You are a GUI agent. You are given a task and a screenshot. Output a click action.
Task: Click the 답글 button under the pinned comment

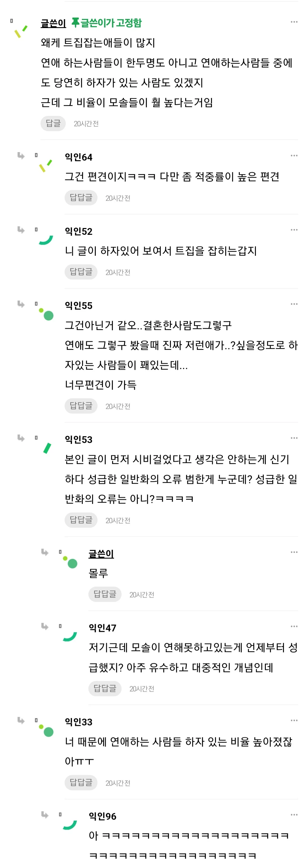53,123
